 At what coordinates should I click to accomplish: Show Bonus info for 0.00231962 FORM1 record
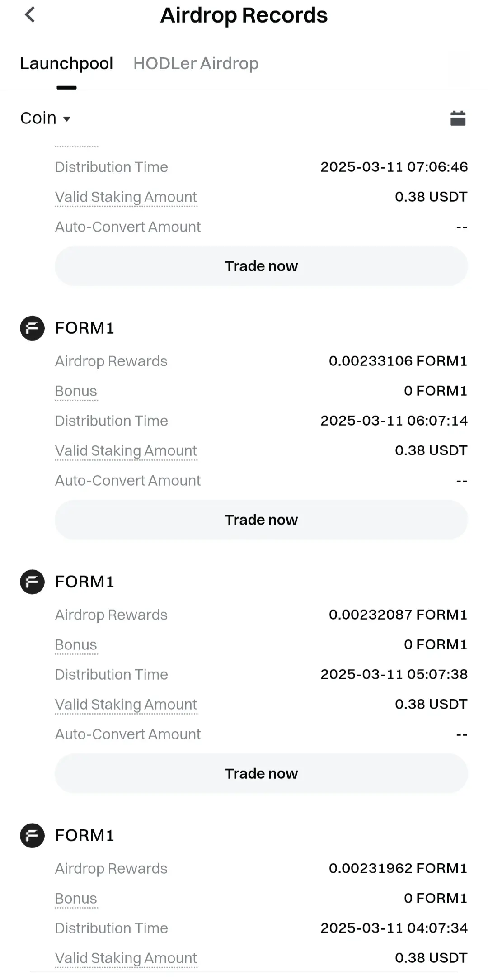pyautogui.click(x=76, y=898)
